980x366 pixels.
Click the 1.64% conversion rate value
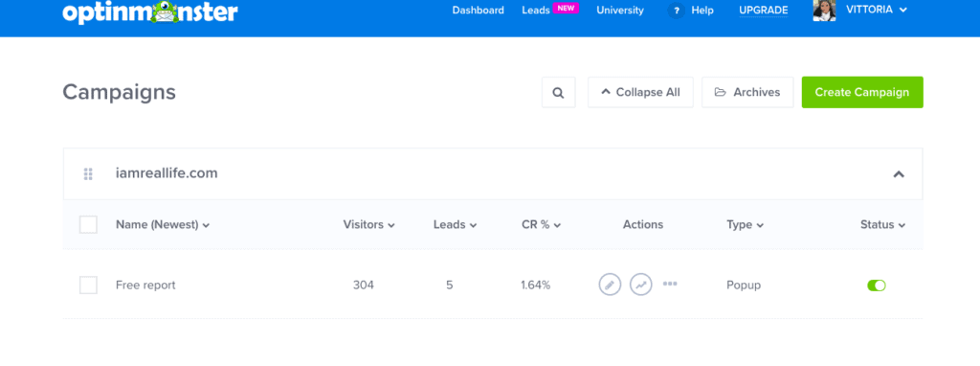coord(536,286)
